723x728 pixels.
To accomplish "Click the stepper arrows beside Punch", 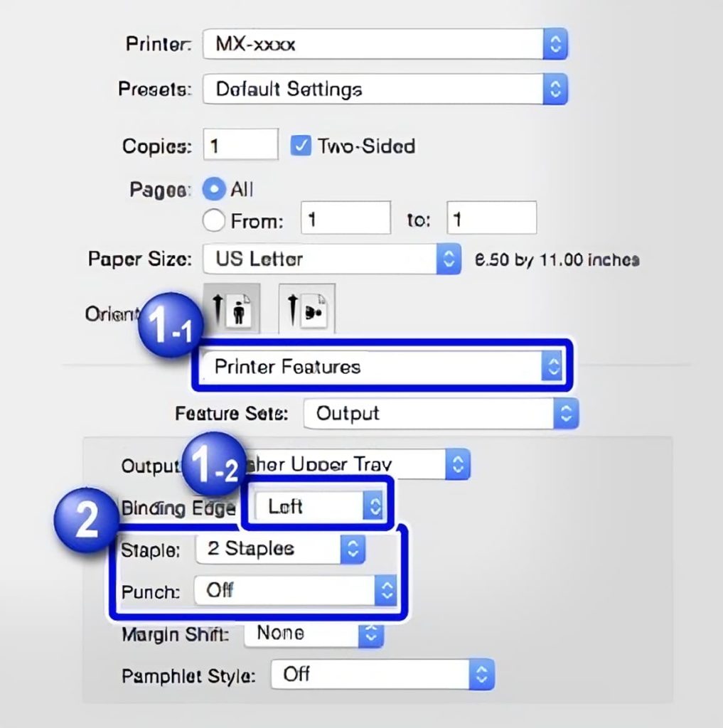I will (385, 589).
